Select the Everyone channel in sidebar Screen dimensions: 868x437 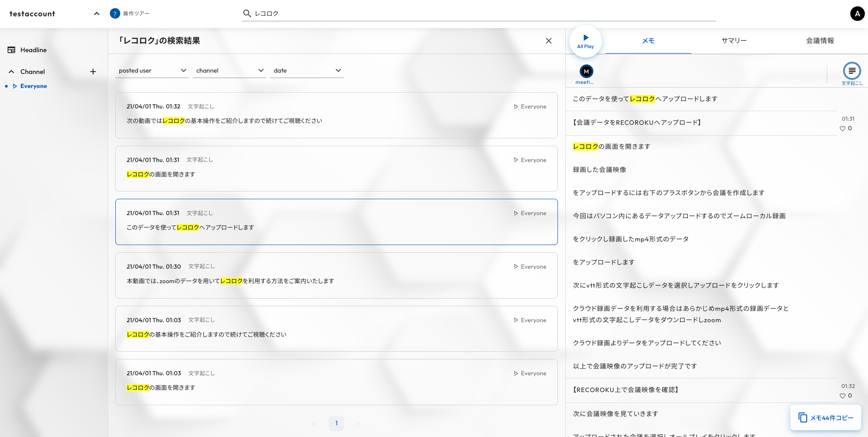(34, 86)
